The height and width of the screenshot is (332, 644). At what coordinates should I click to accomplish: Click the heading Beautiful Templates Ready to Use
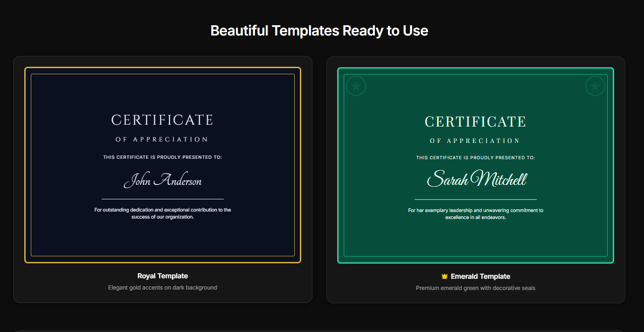319,31
